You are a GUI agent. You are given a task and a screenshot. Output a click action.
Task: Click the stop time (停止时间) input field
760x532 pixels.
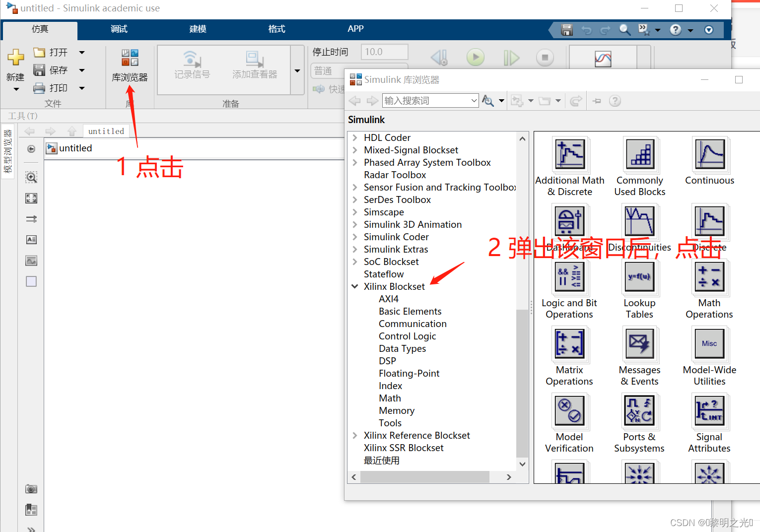coord(385,52)
